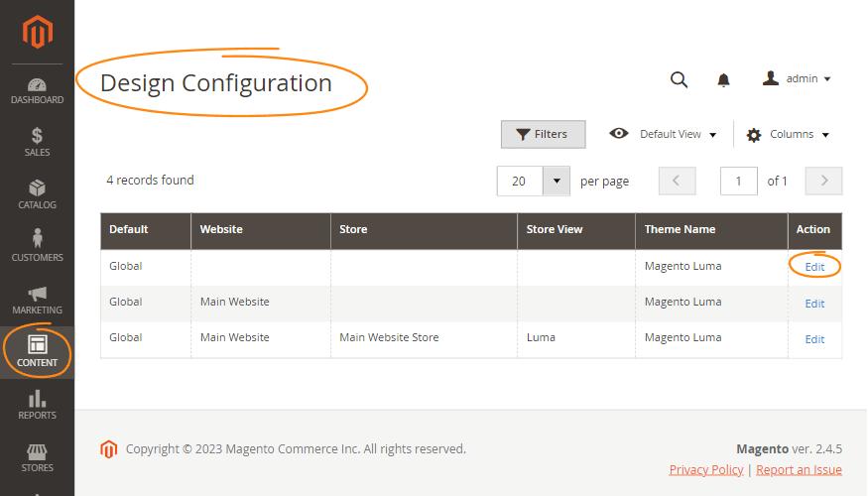Open the Customers person icon menu

tap(37, 247)
